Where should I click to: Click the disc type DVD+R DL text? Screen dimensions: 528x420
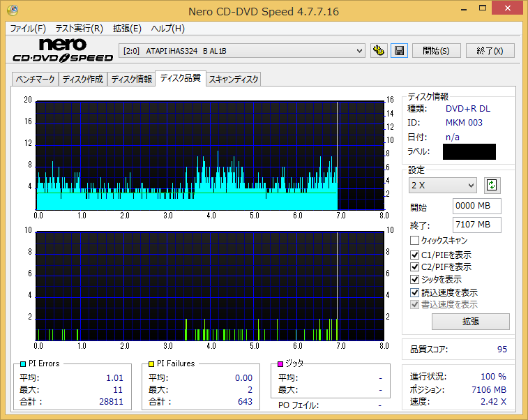pos(468,109)
